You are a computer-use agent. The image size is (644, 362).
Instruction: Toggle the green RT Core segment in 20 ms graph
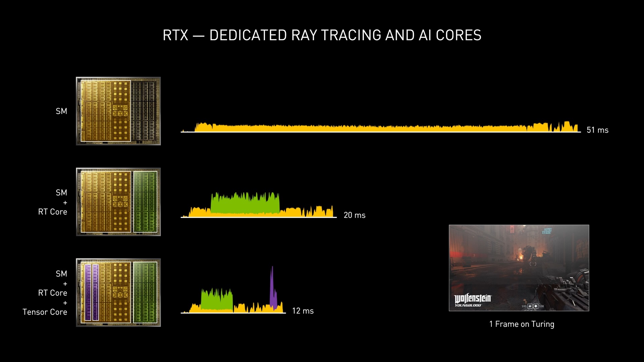pyautogui.click(x=245, y=201)
